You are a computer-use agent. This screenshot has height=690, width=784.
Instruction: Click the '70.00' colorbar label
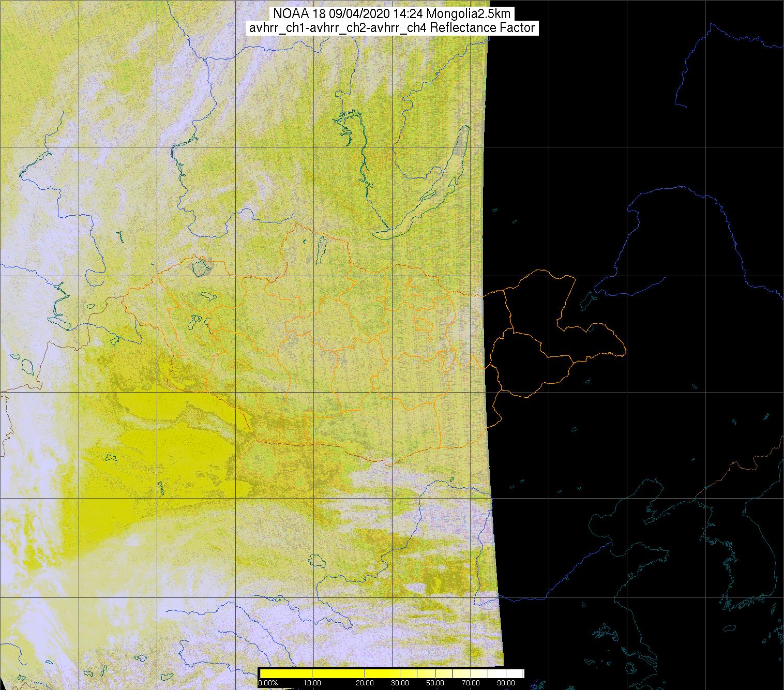[x=471, y=683]
